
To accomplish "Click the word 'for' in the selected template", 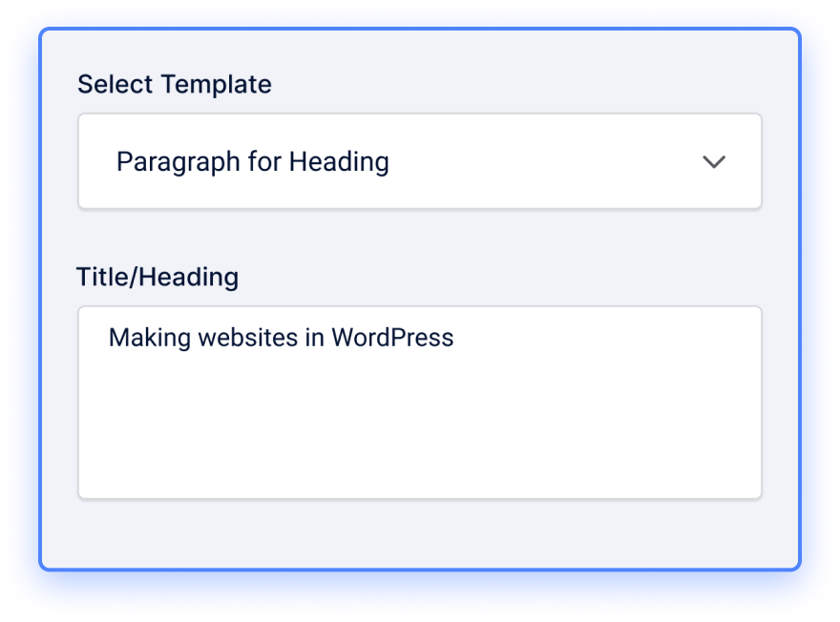I will point(264,161).
